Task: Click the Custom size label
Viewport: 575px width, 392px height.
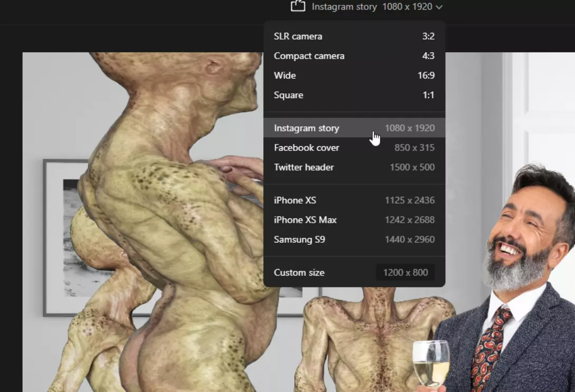Action: click(299, 273)
